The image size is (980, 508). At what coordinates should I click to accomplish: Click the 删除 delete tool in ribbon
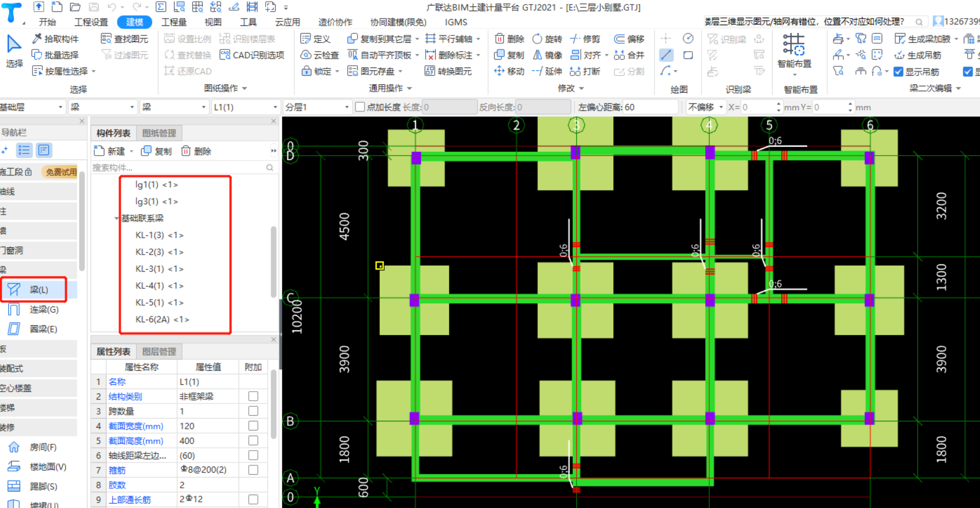pyautogui.click(x=509, y=39)
